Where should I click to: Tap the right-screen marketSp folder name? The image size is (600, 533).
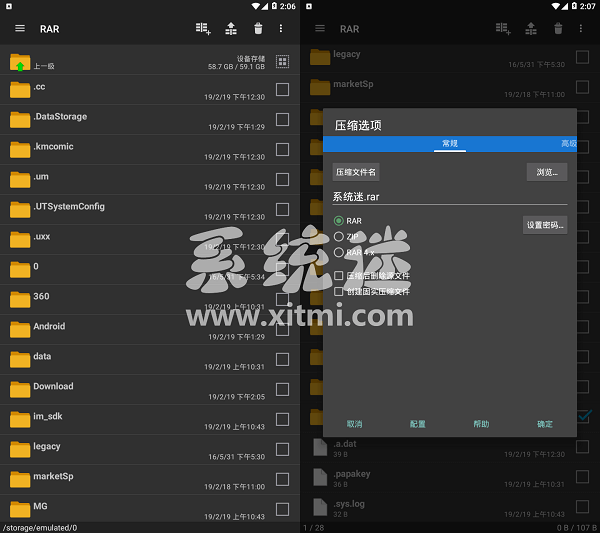[x=353, y=84]
